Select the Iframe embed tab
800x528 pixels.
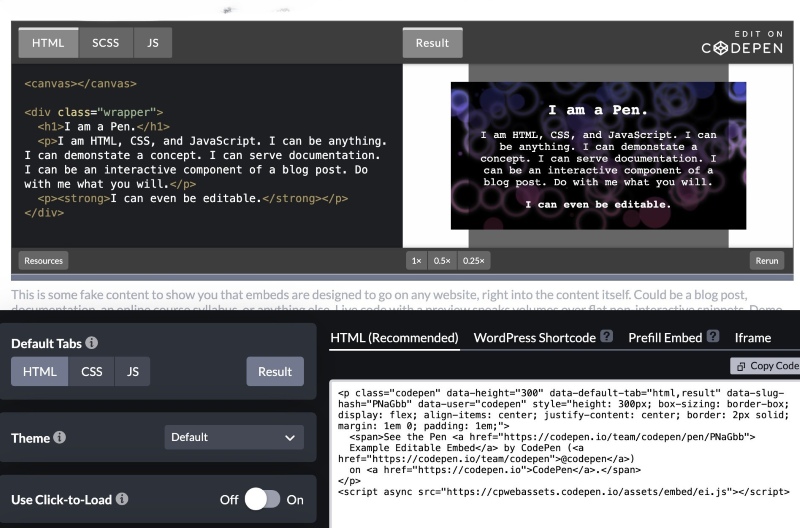(x=753, y=338)
